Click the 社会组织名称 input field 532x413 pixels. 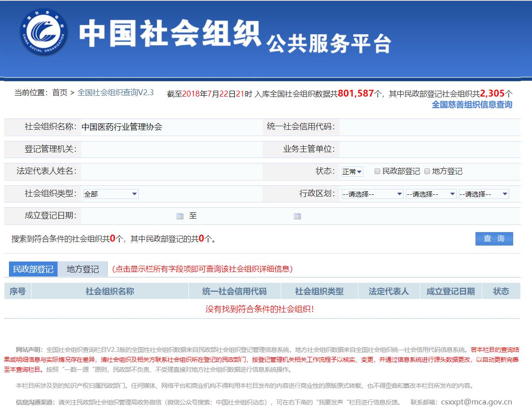171,127
